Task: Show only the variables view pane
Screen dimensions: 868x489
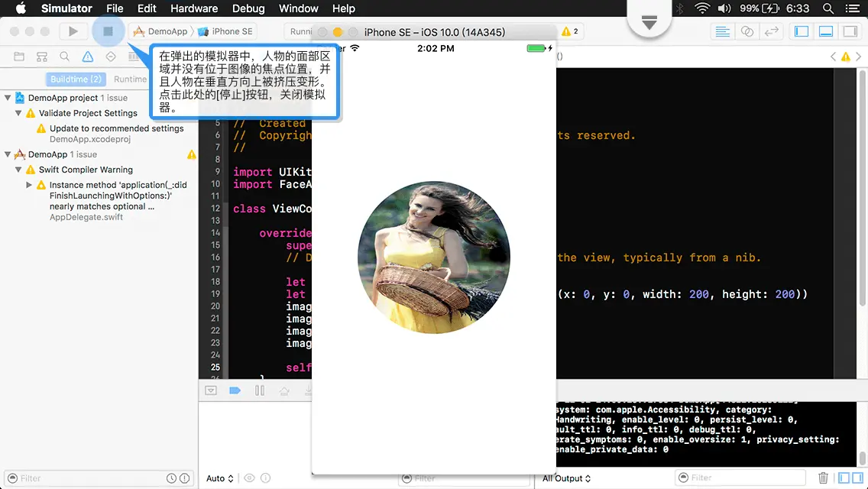Action: 844,478
